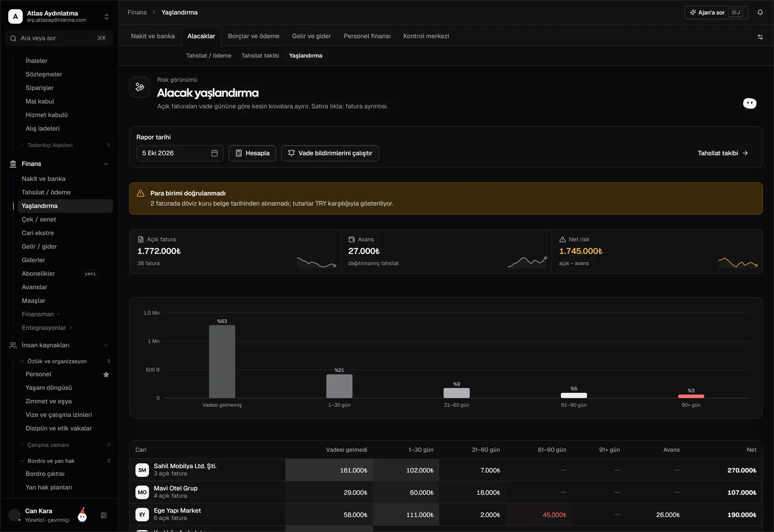Image resolution: width=774 pixels, height=532 pixels.
Task: Click the view settings sliders icon
Action: 760,37
